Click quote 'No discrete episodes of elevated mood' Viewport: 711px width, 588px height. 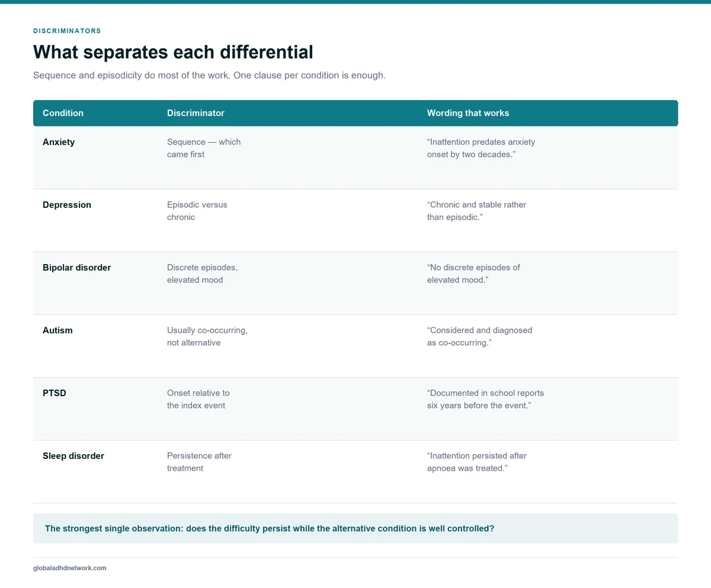[473, 274]
